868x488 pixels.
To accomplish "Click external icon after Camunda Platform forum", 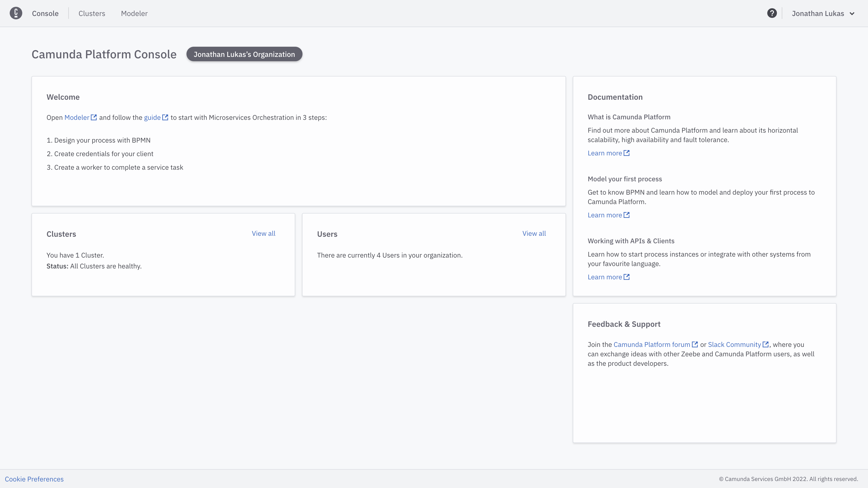I will point(695,344).
